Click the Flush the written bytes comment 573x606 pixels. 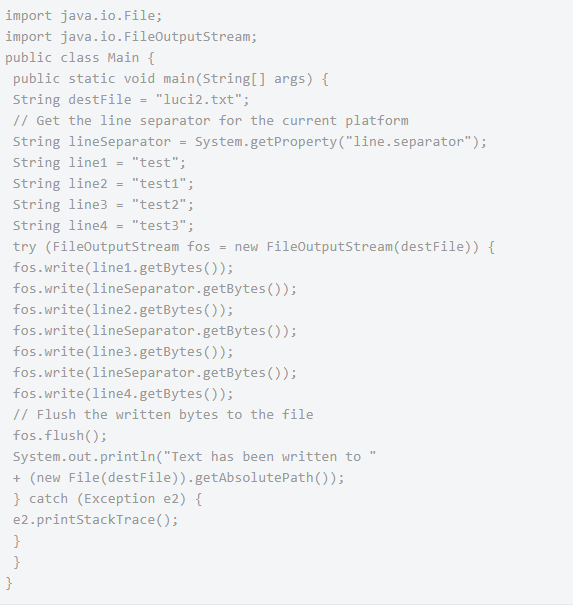pyautogui.click(x=163, y=415)
